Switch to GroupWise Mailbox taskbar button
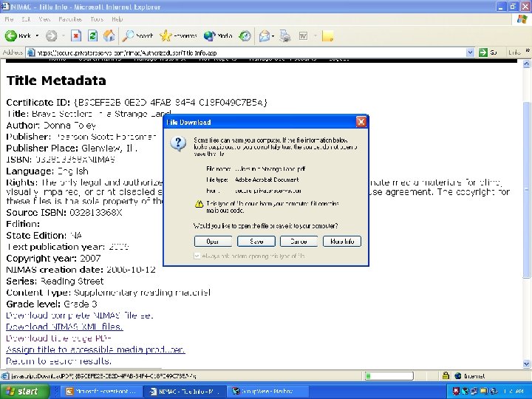This screenshot has height=399, width=532. tap(268, 391)
